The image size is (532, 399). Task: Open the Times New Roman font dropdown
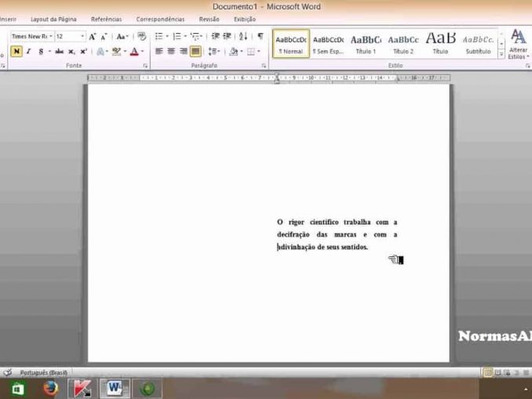[x=31, y=36]
